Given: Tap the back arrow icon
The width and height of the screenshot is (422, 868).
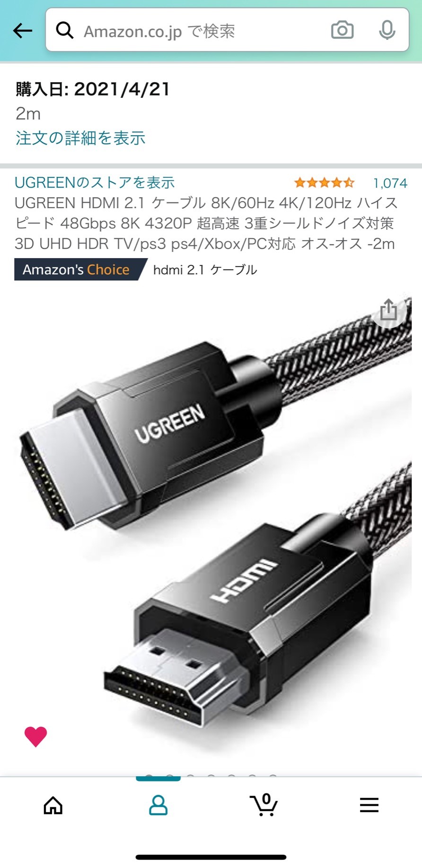Looking at the screenshot, I should (22, 31).
